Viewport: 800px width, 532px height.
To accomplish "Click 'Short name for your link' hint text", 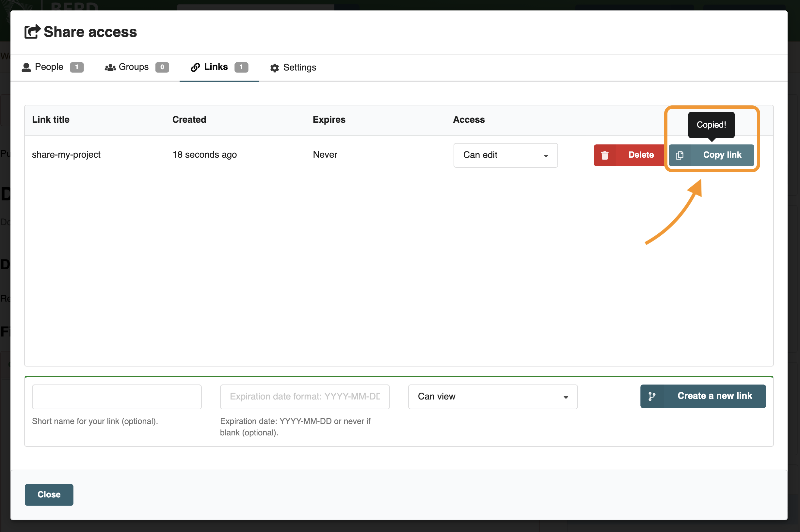I will [x=95, y=421].
